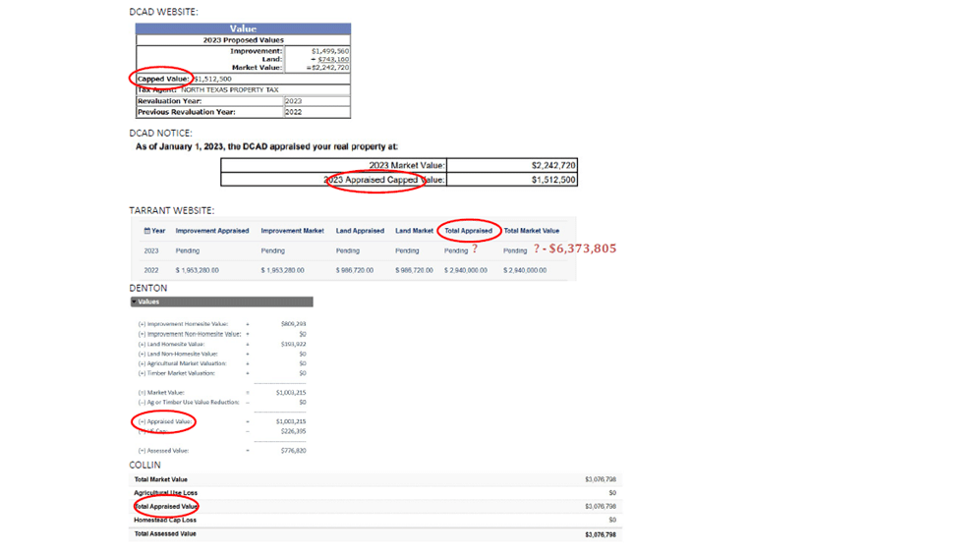This screenshot has height=551, width=980.
Task: Select the Total Assessed Value row
Action: click(x=165, y=534)
